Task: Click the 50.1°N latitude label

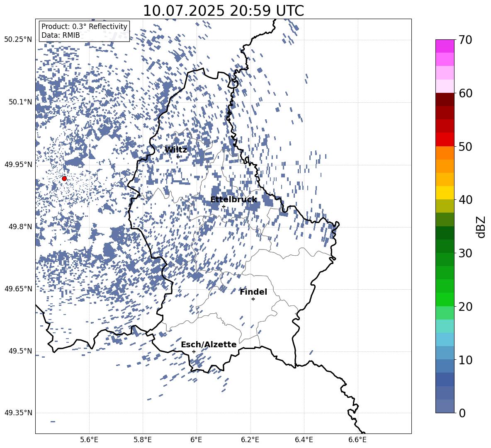Action: click(x=21, y=102)
